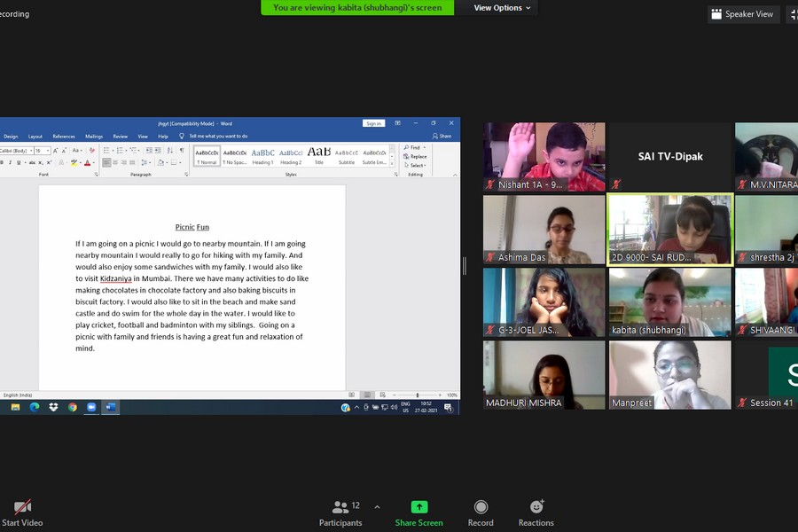Start recording with the Record button
Screen dimensions: 798x532
point(481,512)
